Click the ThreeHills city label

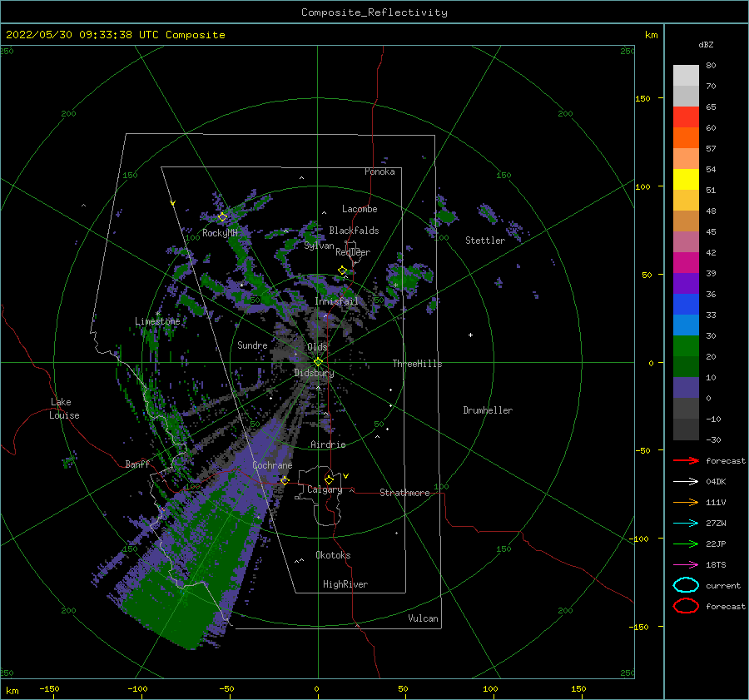click(x=417, y=364)
